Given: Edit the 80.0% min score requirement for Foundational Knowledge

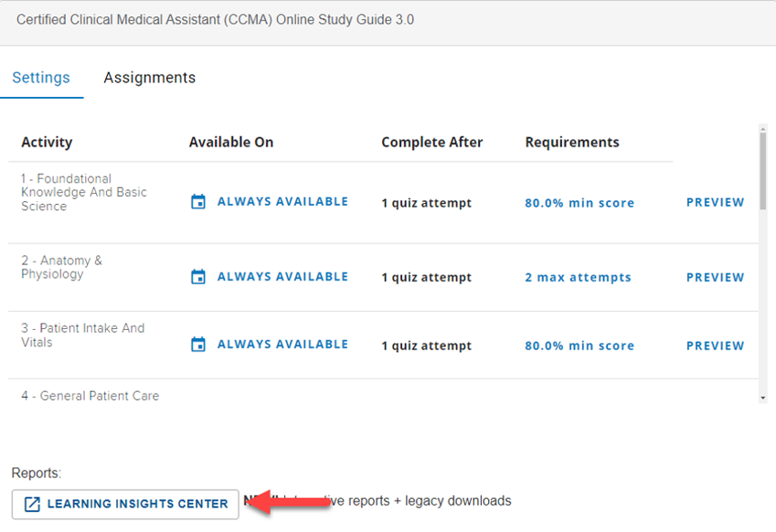Looking at the screenshot, I should (x=579, y=203).
